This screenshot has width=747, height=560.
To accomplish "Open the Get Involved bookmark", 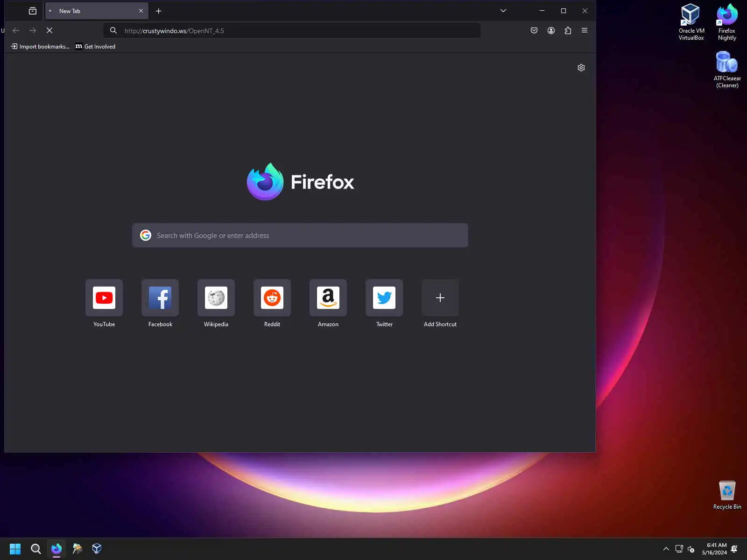I will (95, 46).
